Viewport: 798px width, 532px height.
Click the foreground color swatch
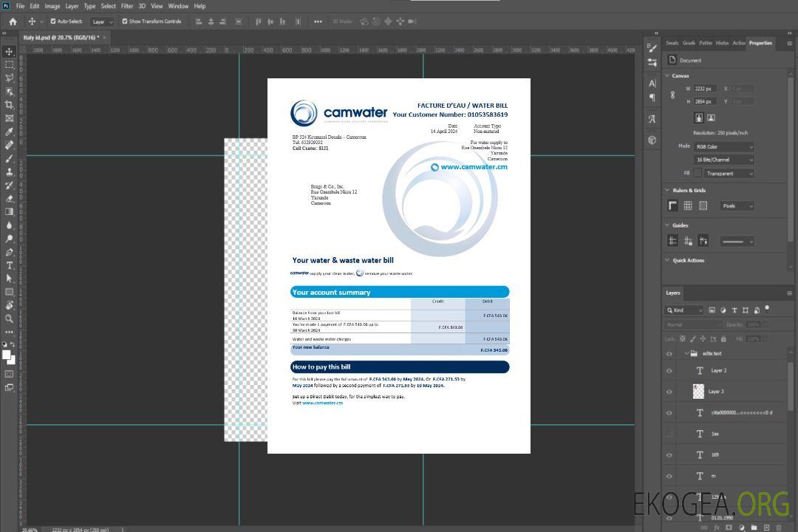tap(7, 355)
